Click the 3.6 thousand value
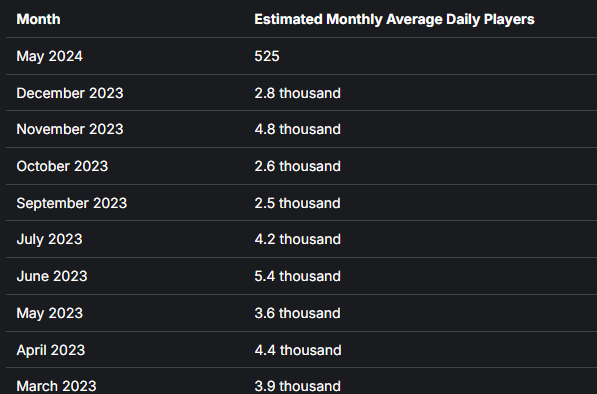The width and height of the screenshot is (597, 394). pyautogui.click(x=297, y=313)
